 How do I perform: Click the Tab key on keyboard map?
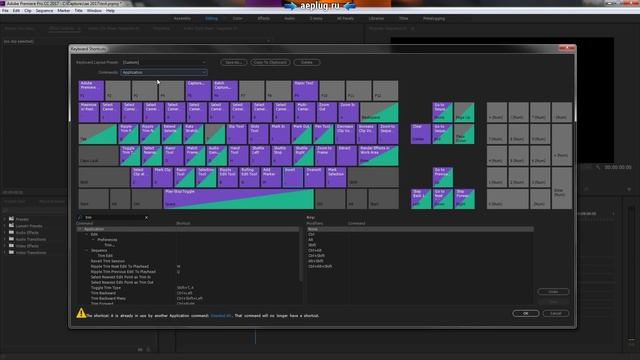click(x=98, y=134)
